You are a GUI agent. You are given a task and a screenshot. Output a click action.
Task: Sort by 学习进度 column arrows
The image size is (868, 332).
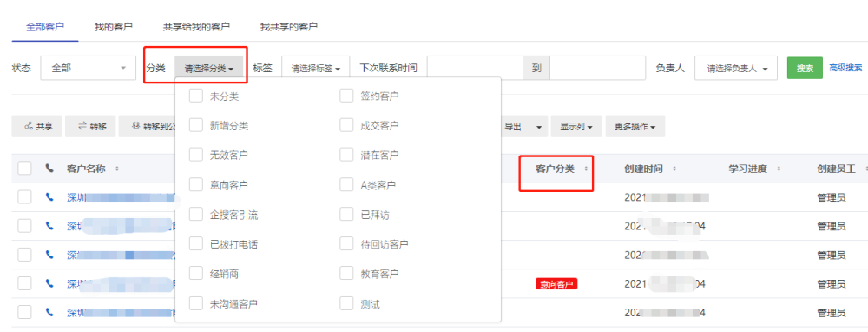coord(779,169)
